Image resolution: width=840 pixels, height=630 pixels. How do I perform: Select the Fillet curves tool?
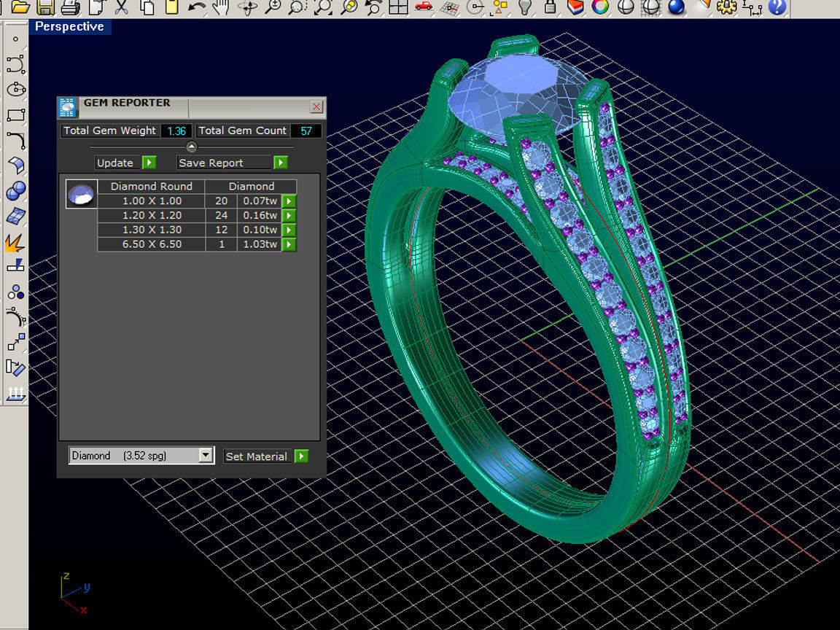pyautogui.click(x=15, y=140)
